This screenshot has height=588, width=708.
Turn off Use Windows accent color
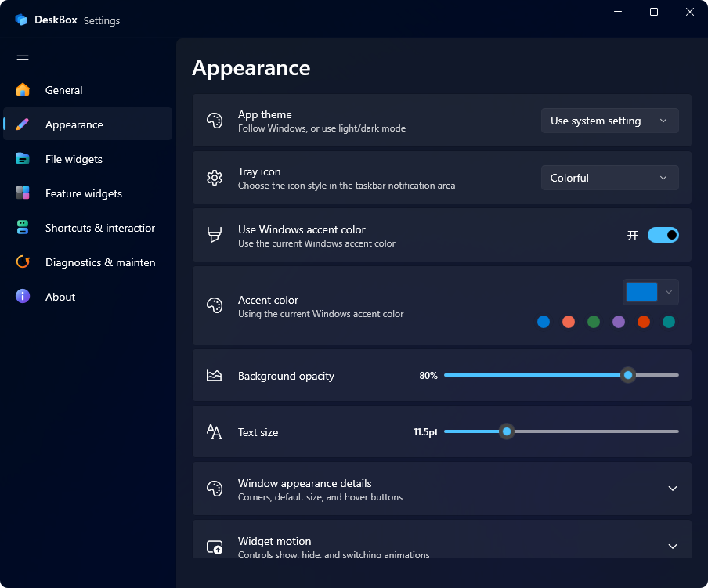pos(663,235)
